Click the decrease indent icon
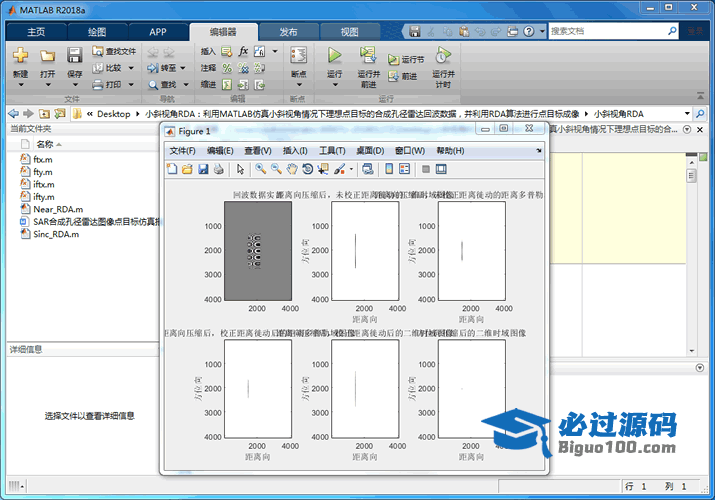Image resolution: width=715 pixels, height=500 pixels. (x=259, y=85)
